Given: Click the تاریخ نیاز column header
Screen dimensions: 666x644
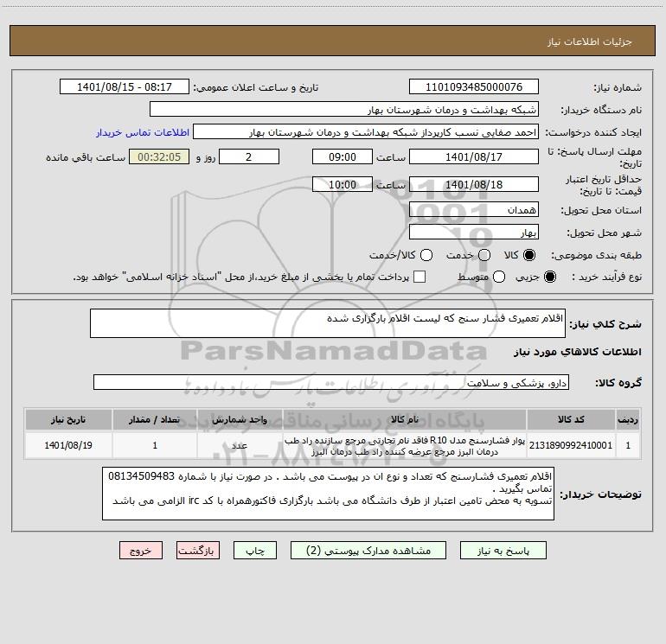Looking at the screenshot, I should [x=68, y=419].
